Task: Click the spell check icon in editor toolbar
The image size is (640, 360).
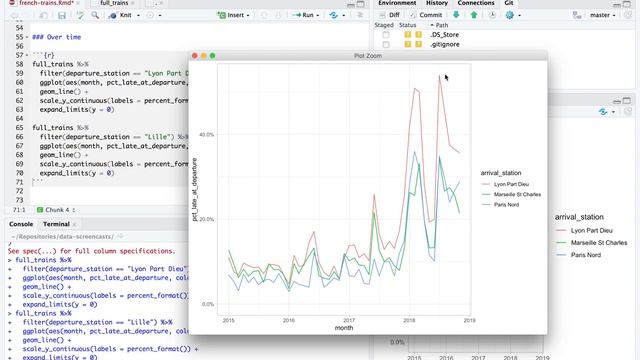Action: pyautogui.click(x=80, y=15)
